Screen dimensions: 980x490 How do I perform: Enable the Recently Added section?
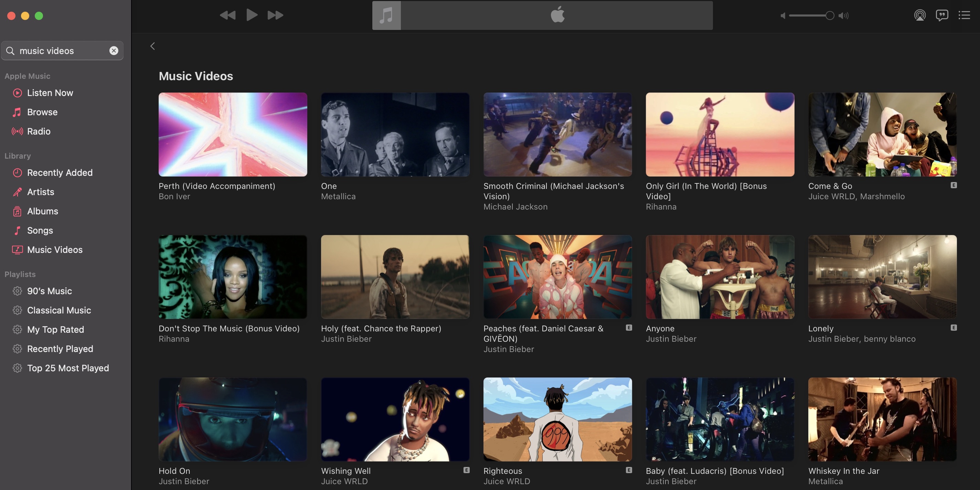coord(60,172)
